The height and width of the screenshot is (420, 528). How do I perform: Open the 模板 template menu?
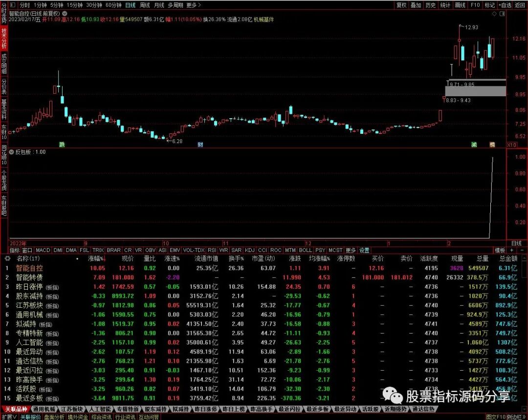pyautogui.click(x=500, y=250)
